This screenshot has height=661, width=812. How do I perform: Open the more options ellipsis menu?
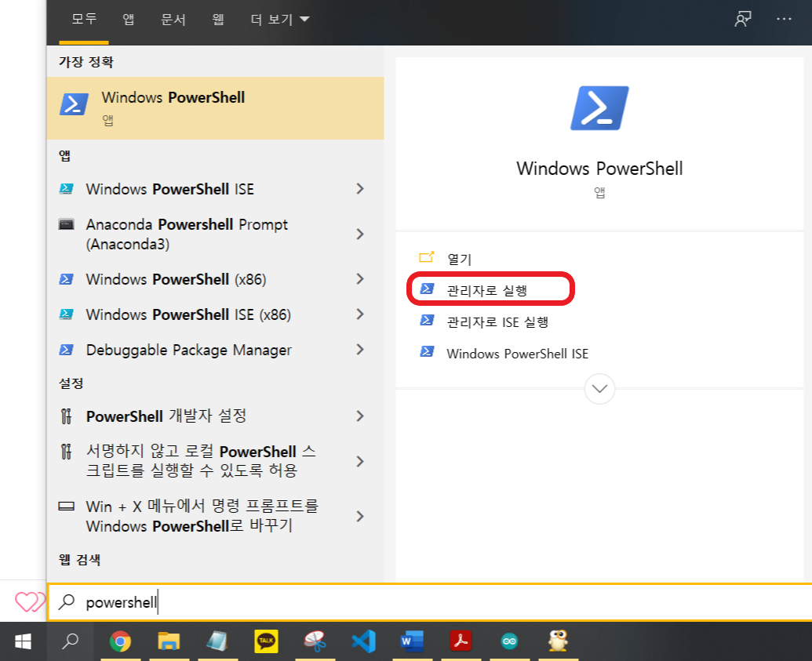[x=784, y=19]
